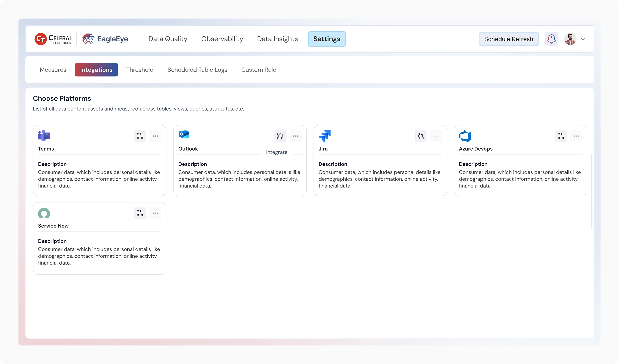619x364 pixels.
Task: Open the three-dot menu on Outlook card
Action: click(x=295, y=136)
